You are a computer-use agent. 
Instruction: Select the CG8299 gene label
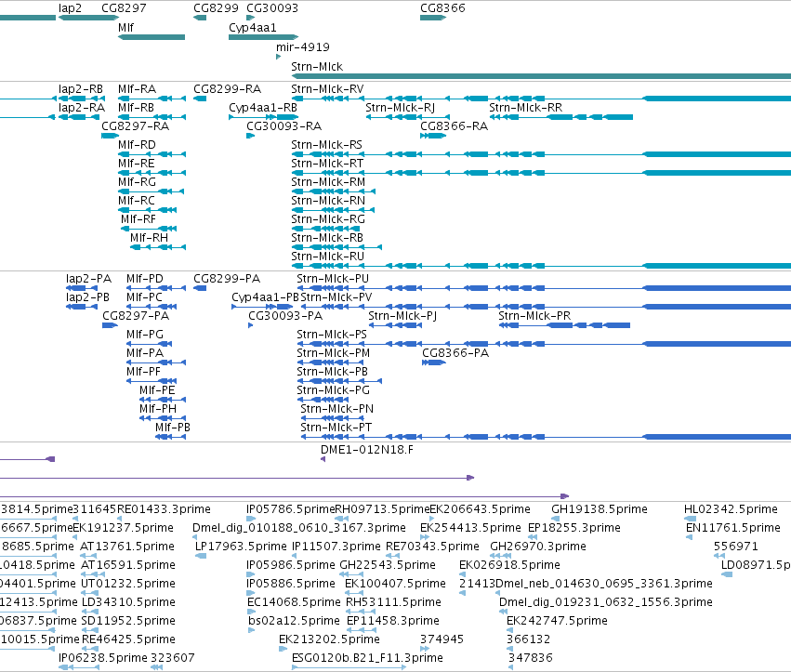(216, 8)
